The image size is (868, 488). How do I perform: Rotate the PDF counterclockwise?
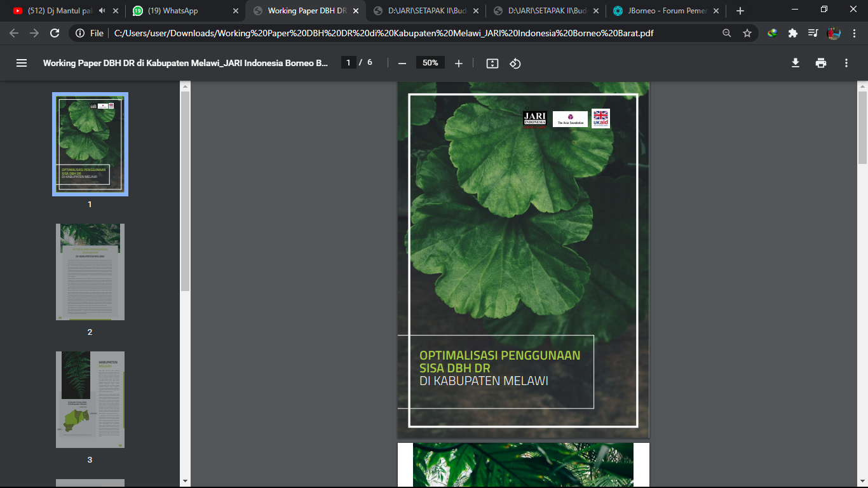[x=515, y=63]
